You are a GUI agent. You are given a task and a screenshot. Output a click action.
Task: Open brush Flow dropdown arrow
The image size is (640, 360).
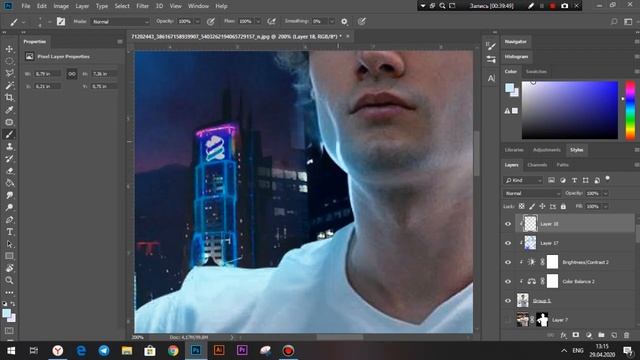pos(258,22)
